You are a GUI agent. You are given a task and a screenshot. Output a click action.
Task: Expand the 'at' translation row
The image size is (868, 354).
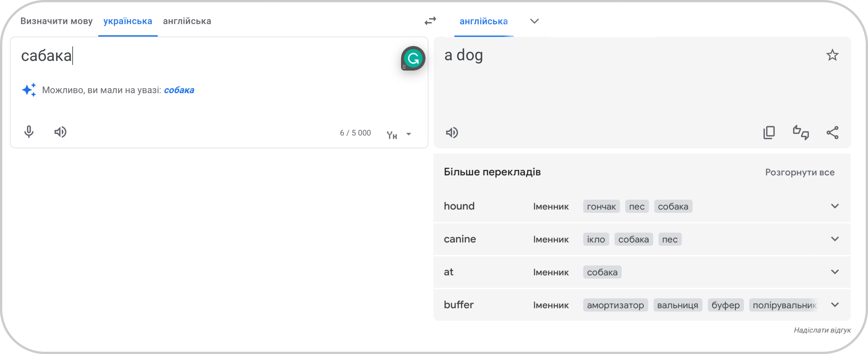[835, 272]
